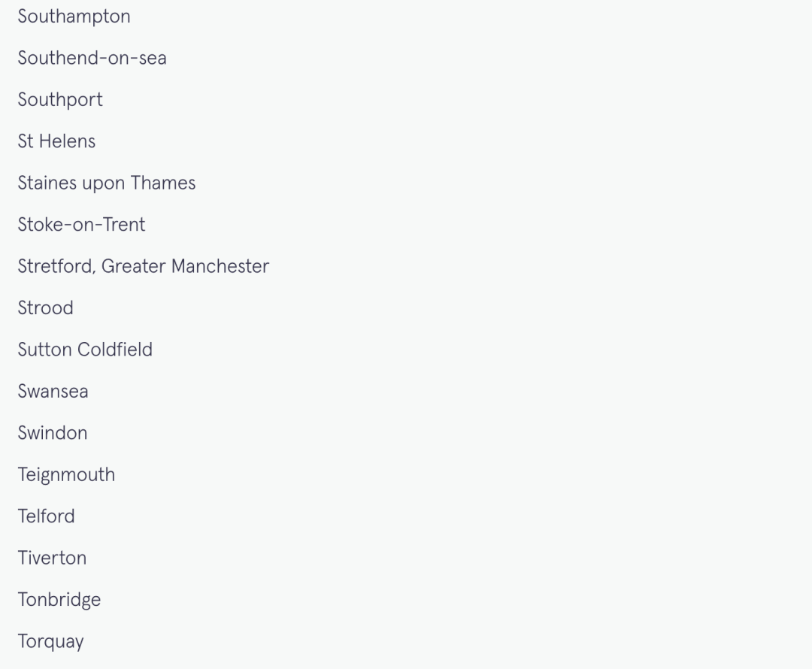Click the Swindon link
This screenshot has height=669, width=812.
(53, 433)
